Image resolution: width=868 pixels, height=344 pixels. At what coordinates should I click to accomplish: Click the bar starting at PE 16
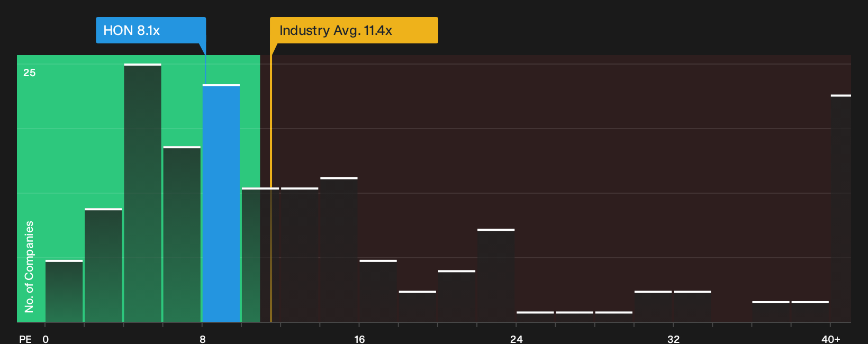[x=378, y=291]
